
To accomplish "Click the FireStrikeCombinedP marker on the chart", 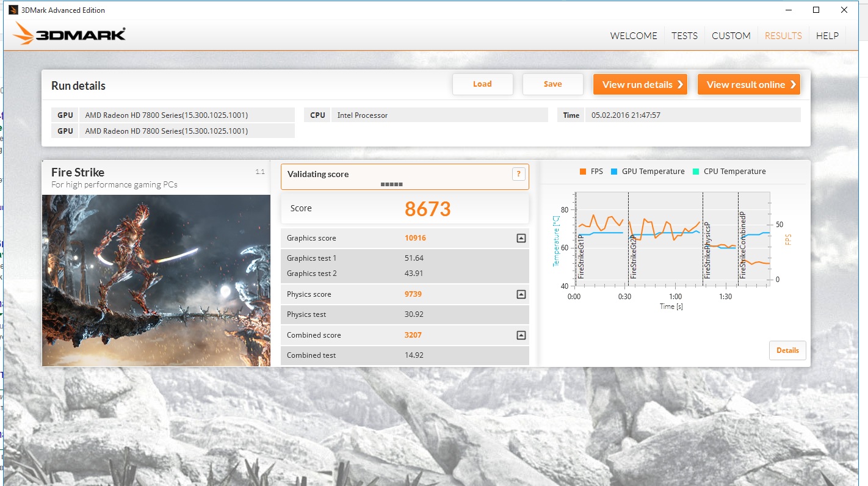I will (x=743, y=245).
